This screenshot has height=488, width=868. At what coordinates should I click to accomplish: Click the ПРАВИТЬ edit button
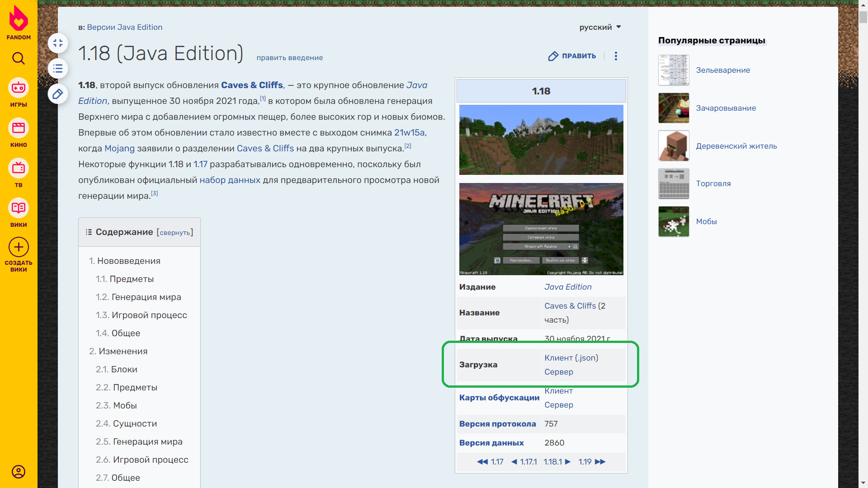tap(572, 56)
